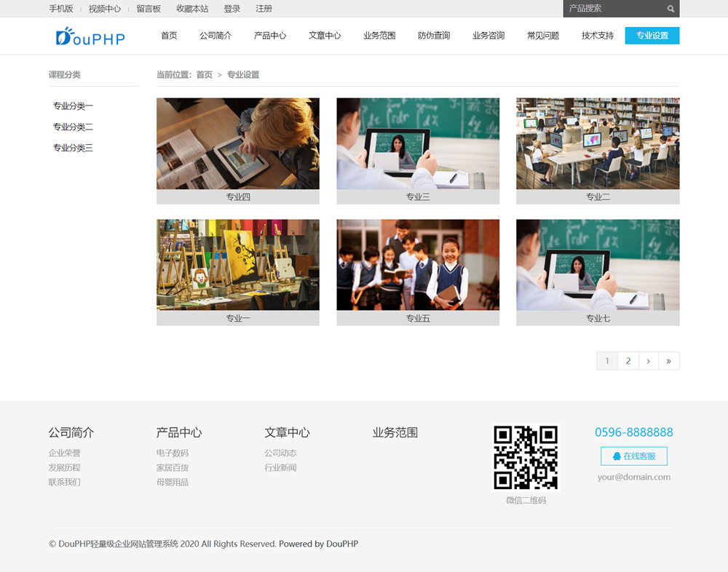Open footer 业务范围 heading

pyautogui.click(x=395, y=433)
